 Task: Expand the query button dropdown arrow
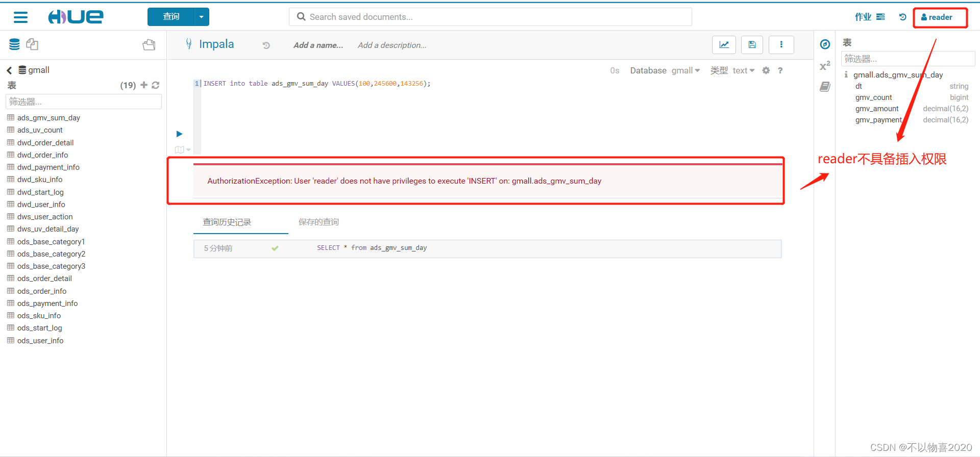(x=202, y=17)
